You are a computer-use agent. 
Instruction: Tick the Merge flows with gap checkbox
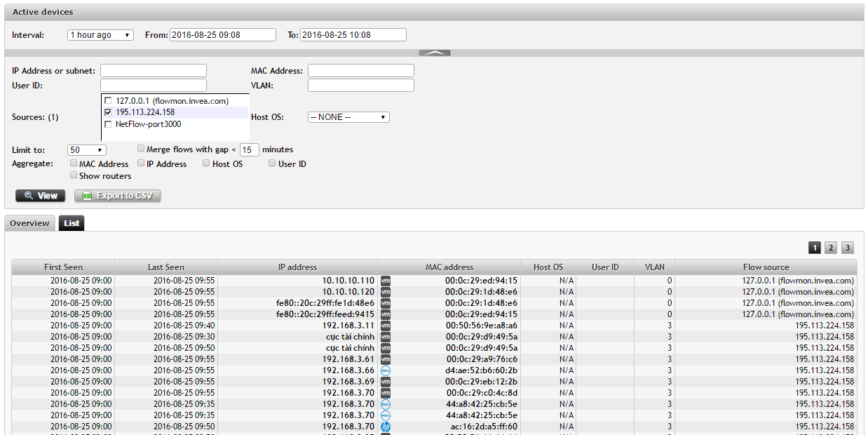click(x=141, y=149)
